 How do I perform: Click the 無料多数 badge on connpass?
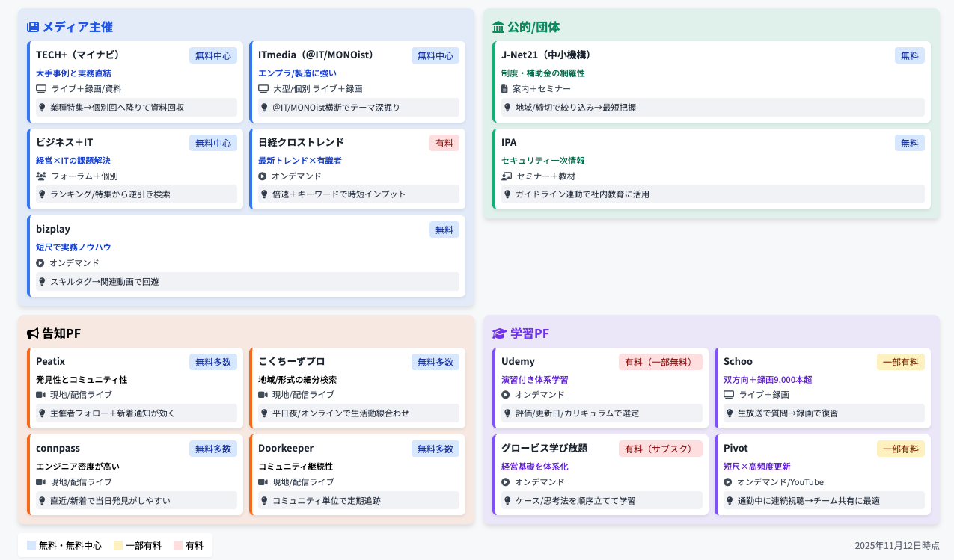pyautogui.click(x=213, y=449)
